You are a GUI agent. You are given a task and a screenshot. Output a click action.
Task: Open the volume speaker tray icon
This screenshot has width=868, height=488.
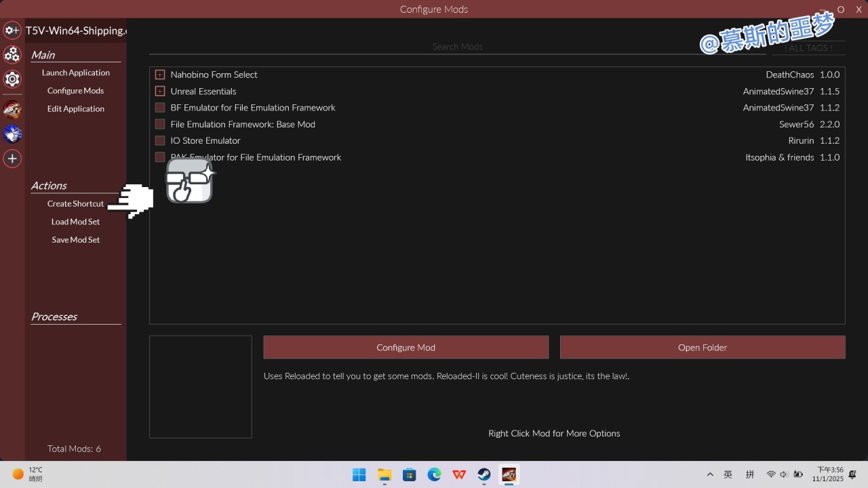784,474
